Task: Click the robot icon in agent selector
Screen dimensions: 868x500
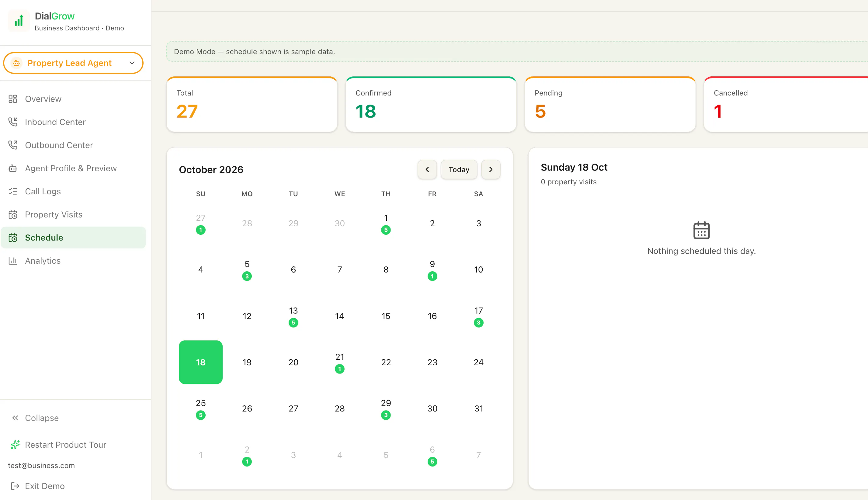Action: 16,63
